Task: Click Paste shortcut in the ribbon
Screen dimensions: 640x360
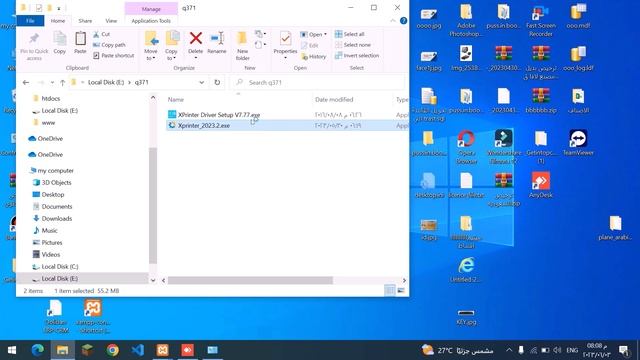Action: [x=113, y=56]
